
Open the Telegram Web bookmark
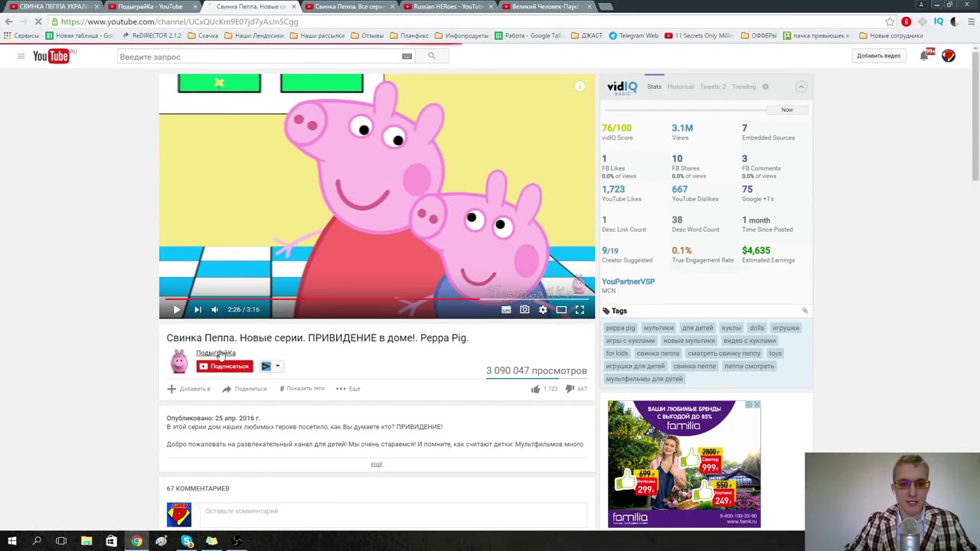click(x=633, y=35)
